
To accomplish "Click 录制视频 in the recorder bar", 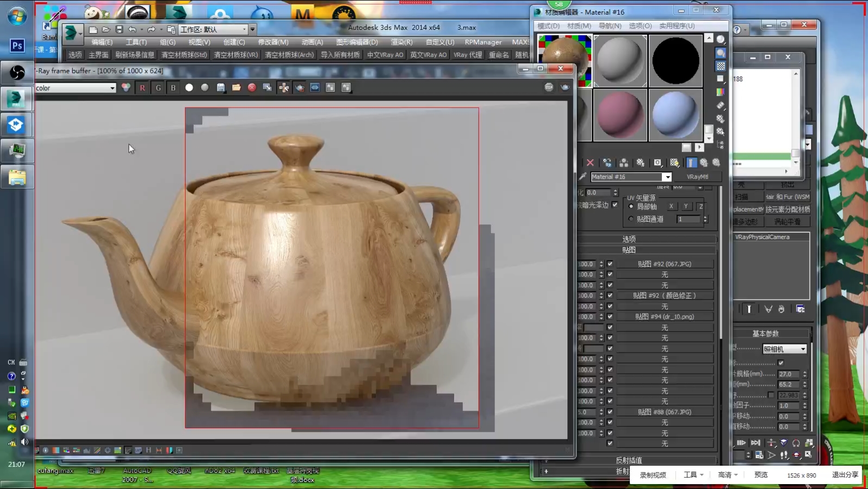I will 653,475.
